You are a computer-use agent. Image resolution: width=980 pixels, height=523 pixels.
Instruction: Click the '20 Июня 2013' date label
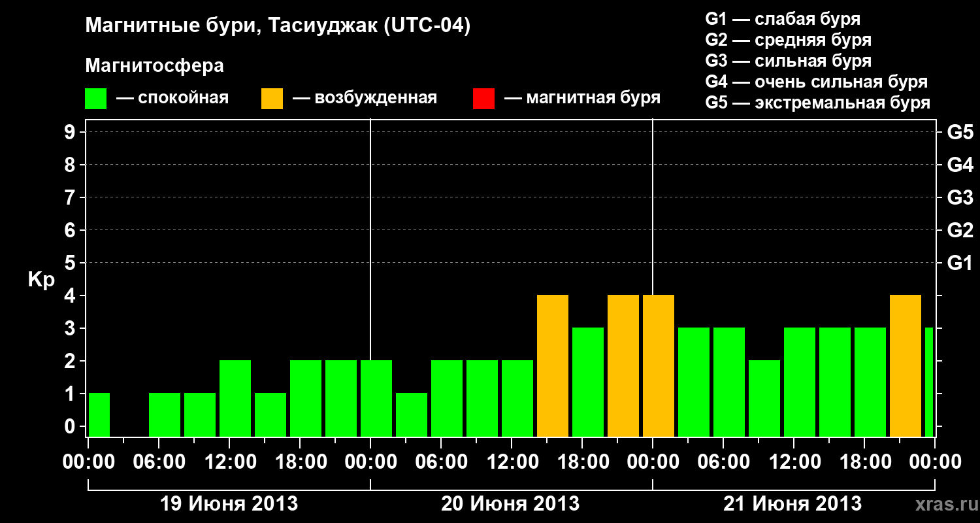coord(511,504)
